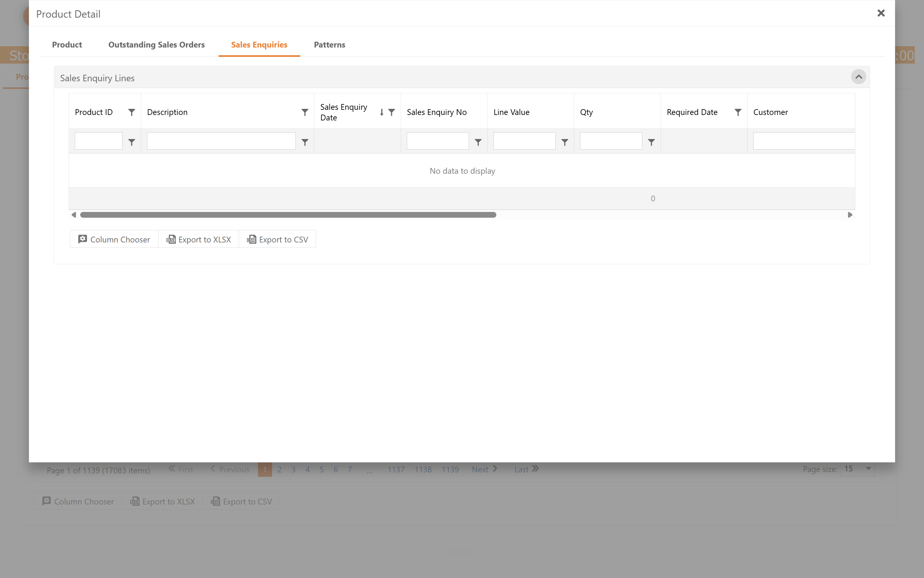Click Export to CSV in the dialog
Screen dimensions: 924x578
click(278, 239)
